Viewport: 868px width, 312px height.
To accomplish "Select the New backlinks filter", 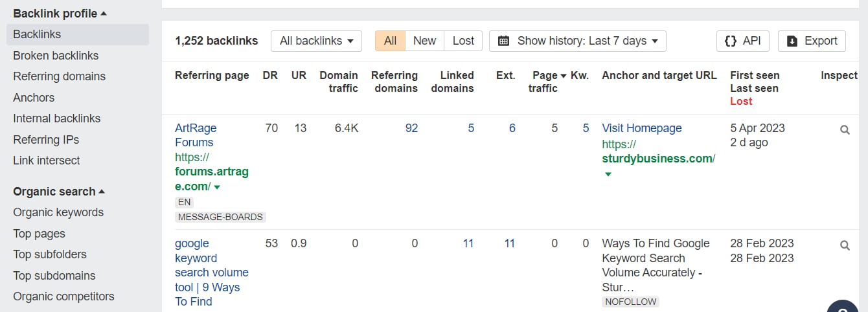I will pyautogui.click(x=424, y=41).
